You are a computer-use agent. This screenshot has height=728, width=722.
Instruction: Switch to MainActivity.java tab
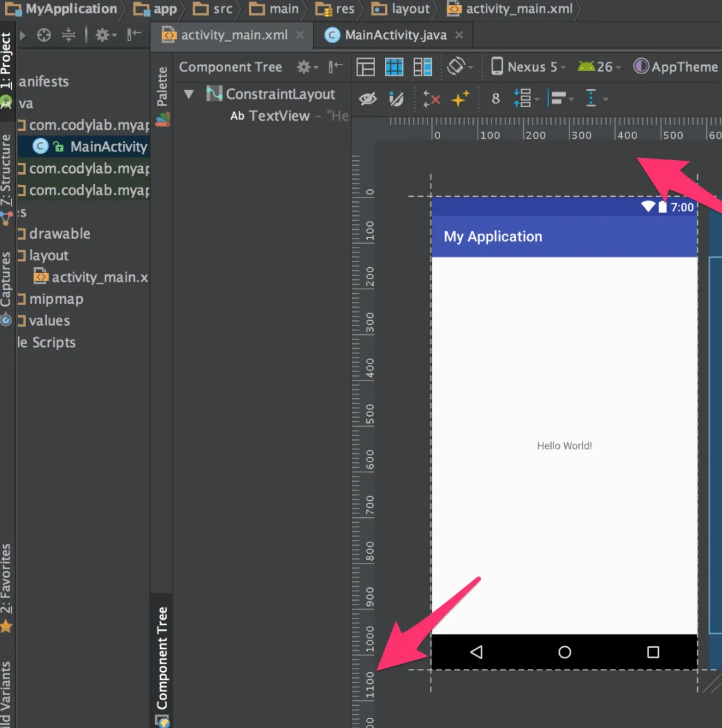pos(395,35)
